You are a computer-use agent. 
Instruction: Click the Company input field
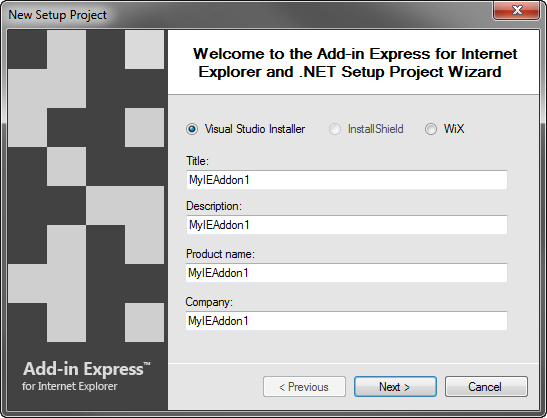(x=346, y=321)
